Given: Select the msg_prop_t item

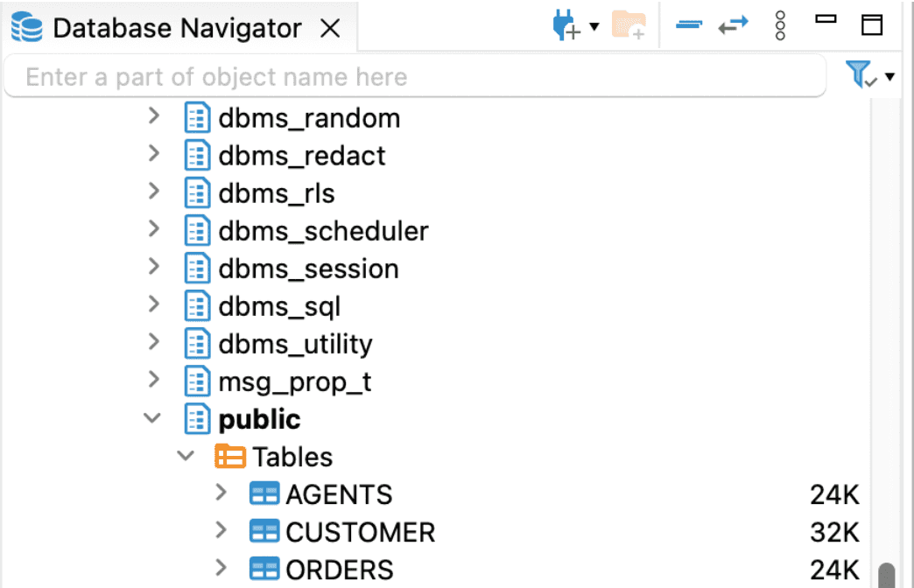Looking at the screenshot, I should point(294,381).
